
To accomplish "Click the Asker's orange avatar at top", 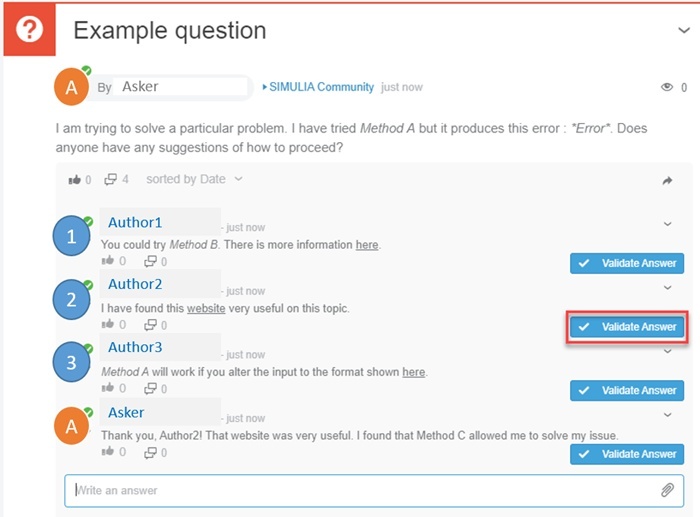I will coord(71,87).
